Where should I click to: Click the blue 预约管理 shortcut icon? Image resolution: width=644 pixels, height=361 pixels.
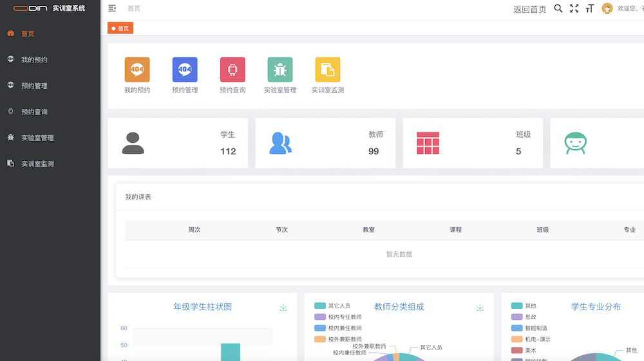coord(185,69)
